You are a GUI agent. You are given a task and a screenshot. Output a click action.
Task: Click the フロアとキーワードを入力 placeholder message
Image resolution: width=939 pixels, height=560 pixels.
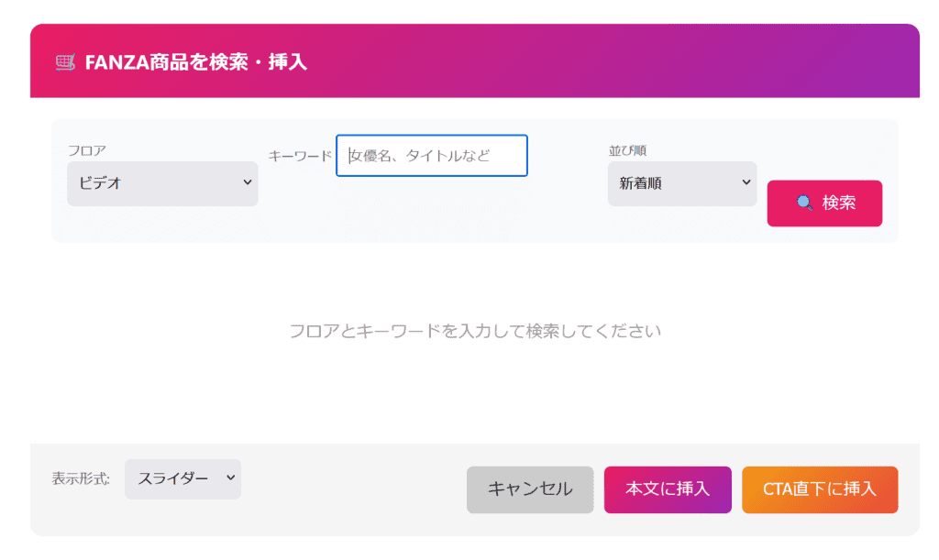[475, 331]
